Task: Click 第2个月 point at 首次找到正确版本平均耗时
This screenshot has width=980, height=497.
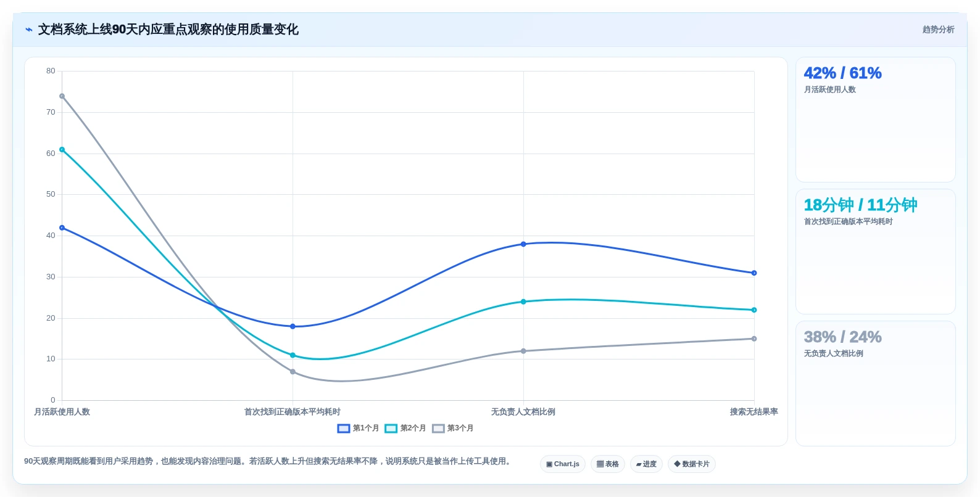Action: 293,355
